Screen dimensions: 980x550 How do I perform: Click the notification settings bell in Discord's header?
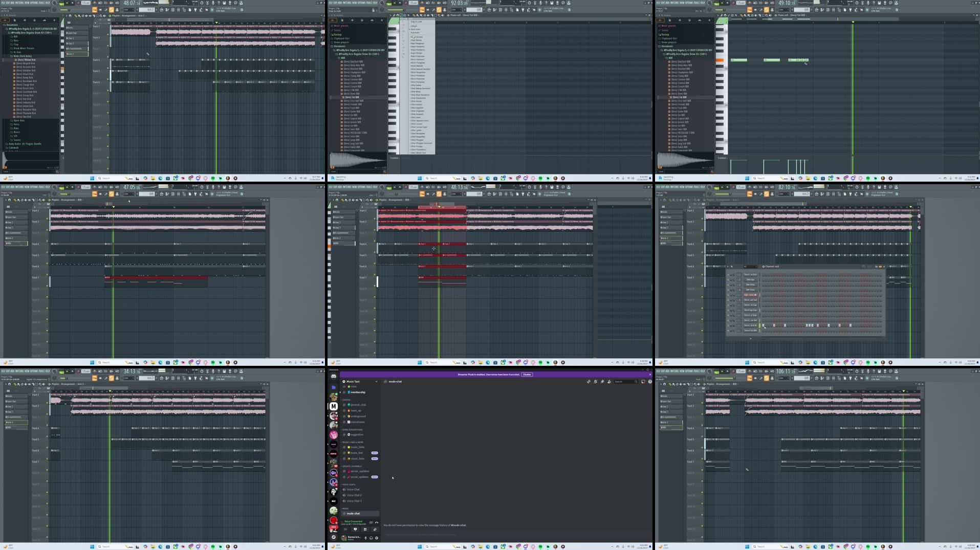point(595,381)
